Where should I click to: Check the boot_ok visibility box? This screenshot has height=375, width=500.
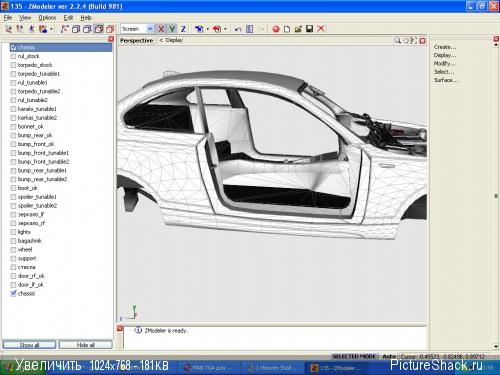click(x=13, y=188)
